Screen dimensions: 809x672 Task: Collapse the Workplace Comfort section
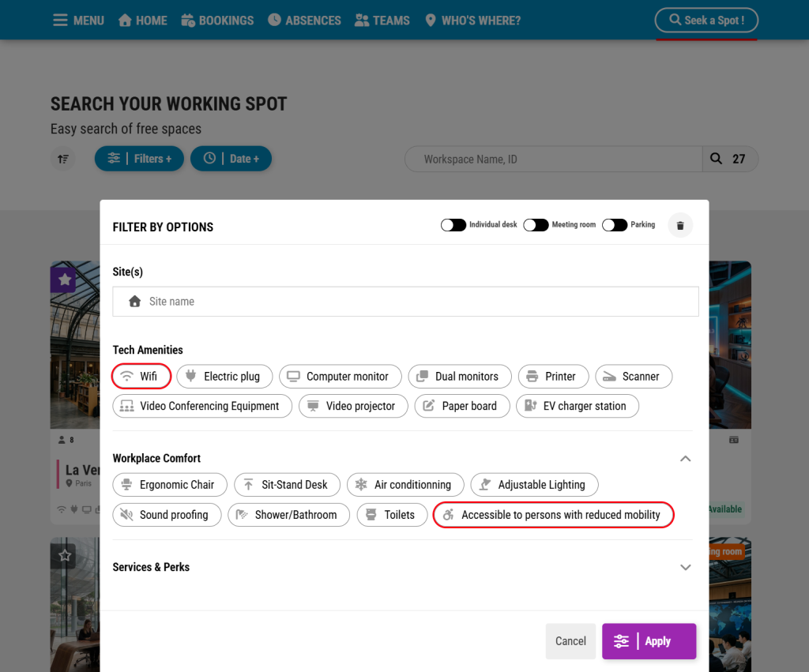[x=685, y=459]
